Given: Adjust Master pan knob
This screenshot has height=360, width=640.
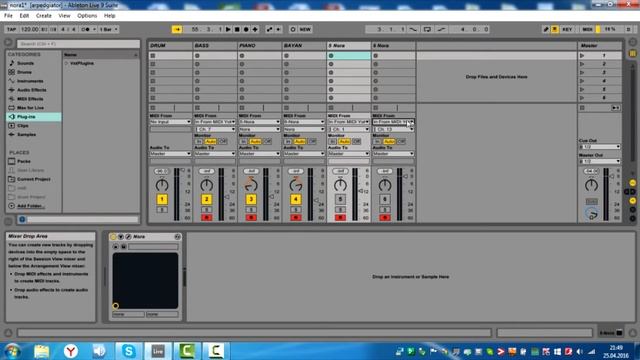Looking at the screenshot, I should point(591,185).
